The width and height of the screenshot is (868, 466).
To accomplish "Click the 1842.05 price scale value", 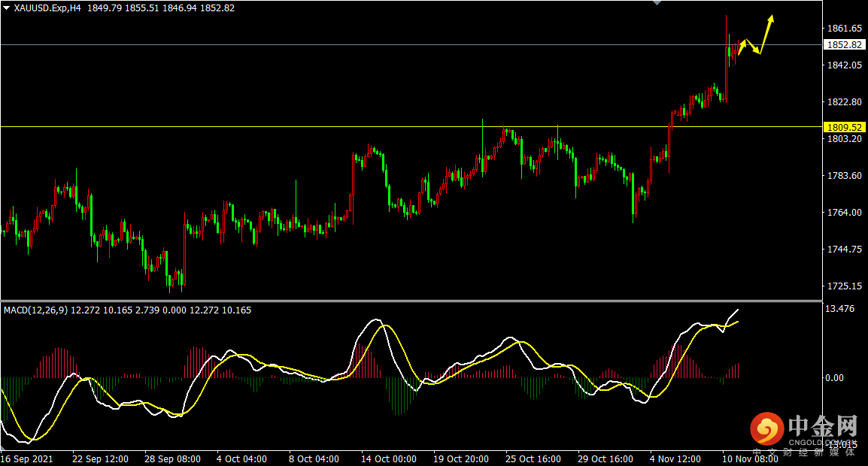I will click(844, 65).
